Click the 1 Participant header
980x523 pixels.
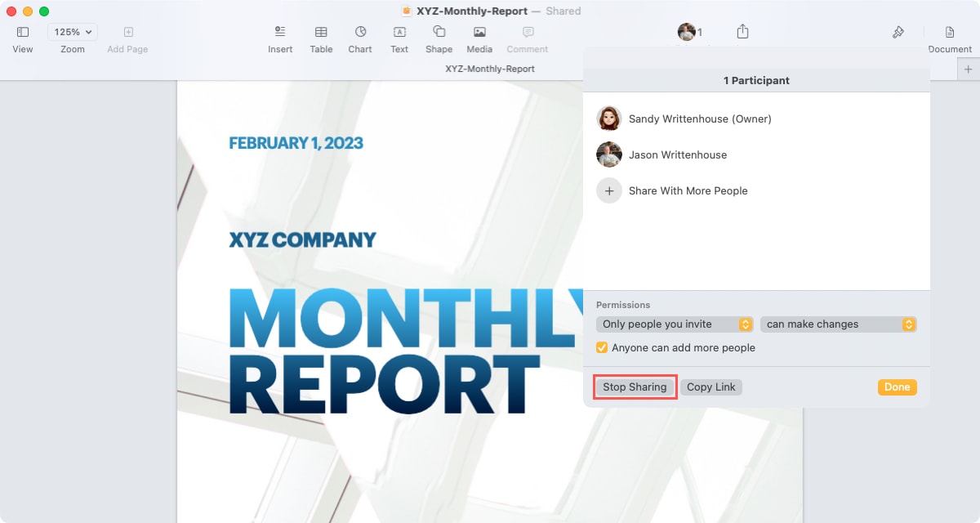pos(756,81)
